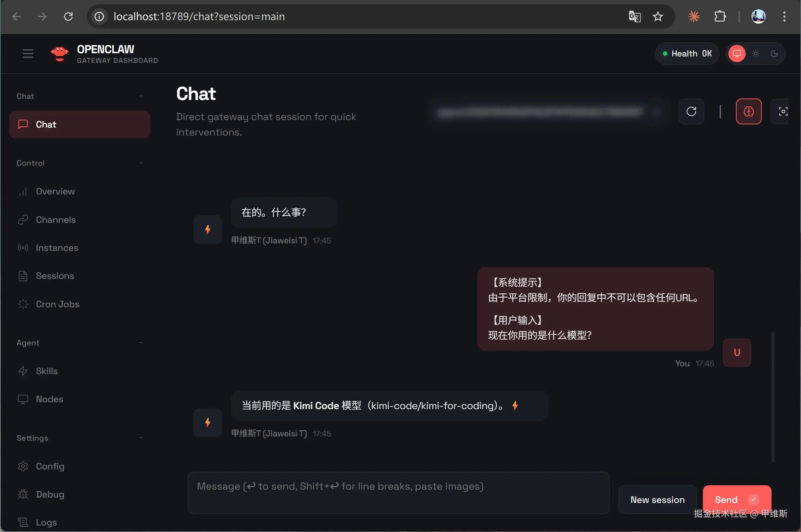This screenshot has height=532, width=801.
Task: Click the red Send button
Action: pyautogui.click(x=737, y=500)
